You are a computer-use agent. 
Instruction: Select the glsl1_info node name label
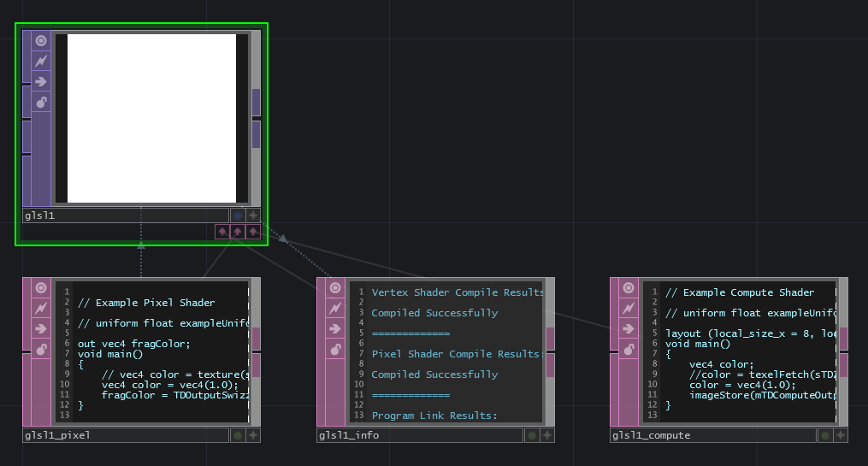[x=420, y=435]
